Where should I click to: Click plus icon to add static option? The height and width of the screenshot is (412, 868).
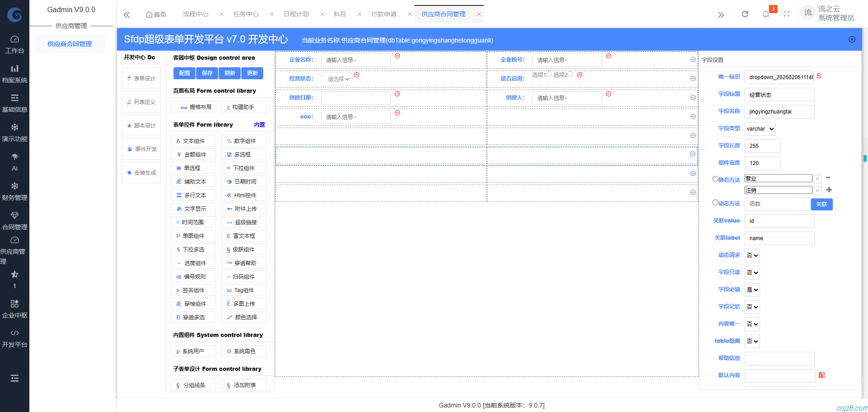(829, 190)
